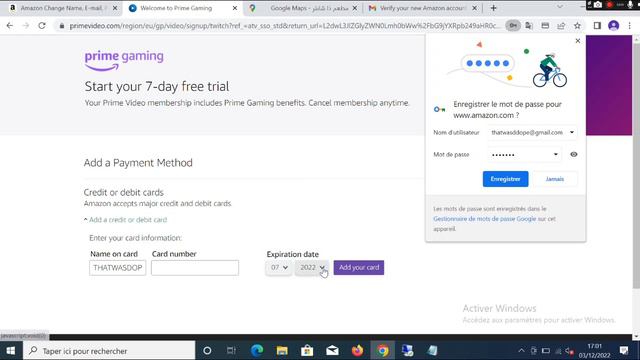640x360 pixels.
Task: Open the expiration year dropdown
Action: pyautogui.click(x=312, y=268)
